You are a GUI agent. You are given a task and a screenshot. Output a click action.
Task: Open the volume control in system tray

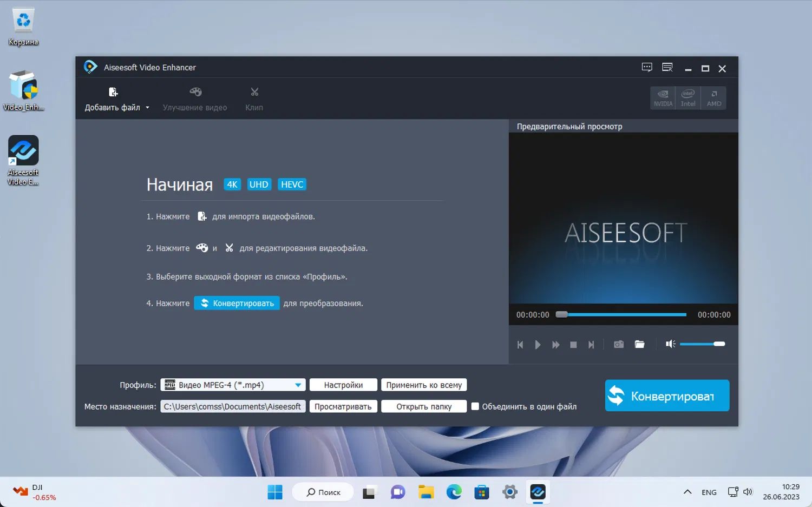point(748,492)
